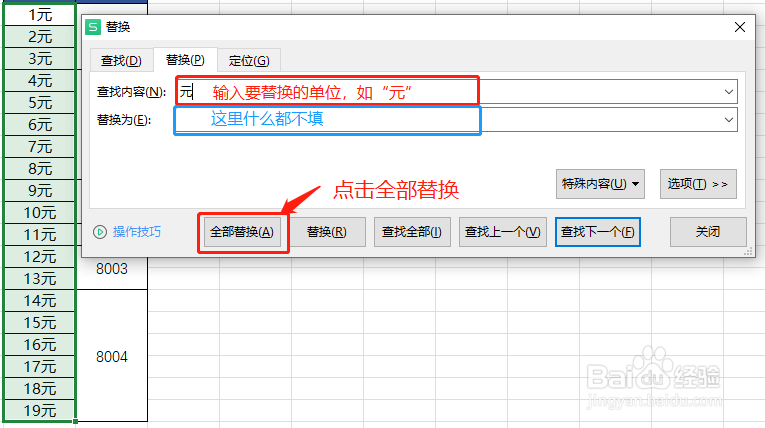This screenshot has width=765, height=428.
Task: Select cell containing 8元
Action: tap(40, 168)
